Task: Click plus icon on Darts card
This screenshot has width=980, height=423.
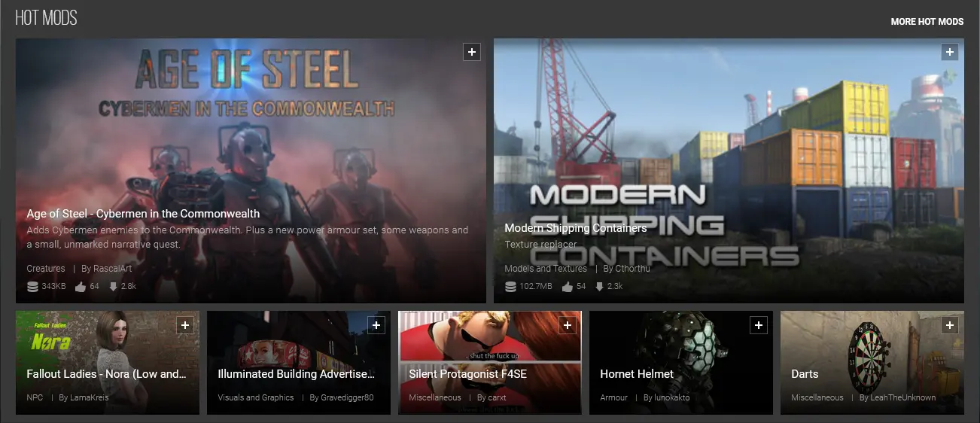Action: [x=950, y=325]
